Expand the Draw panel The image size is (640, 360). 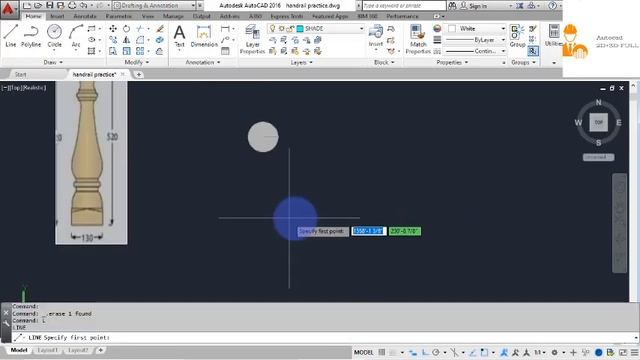(53, 62)
